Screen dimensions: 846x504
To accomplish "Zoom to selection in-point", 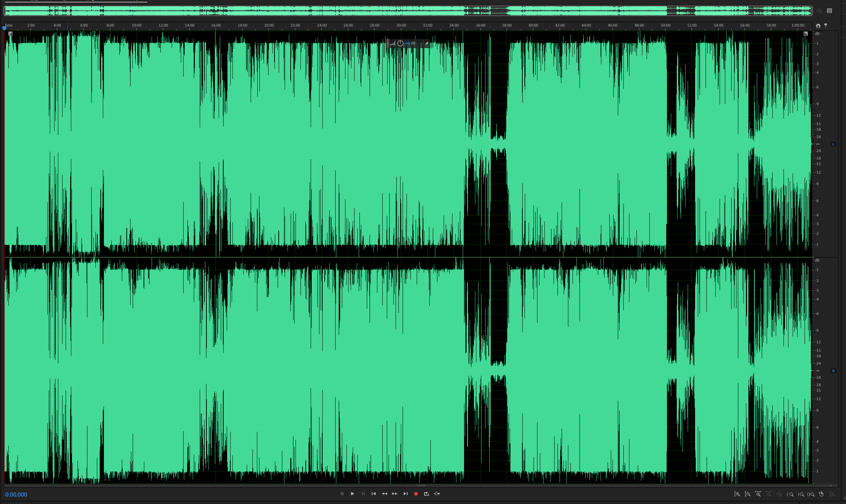I will point(790,494).
